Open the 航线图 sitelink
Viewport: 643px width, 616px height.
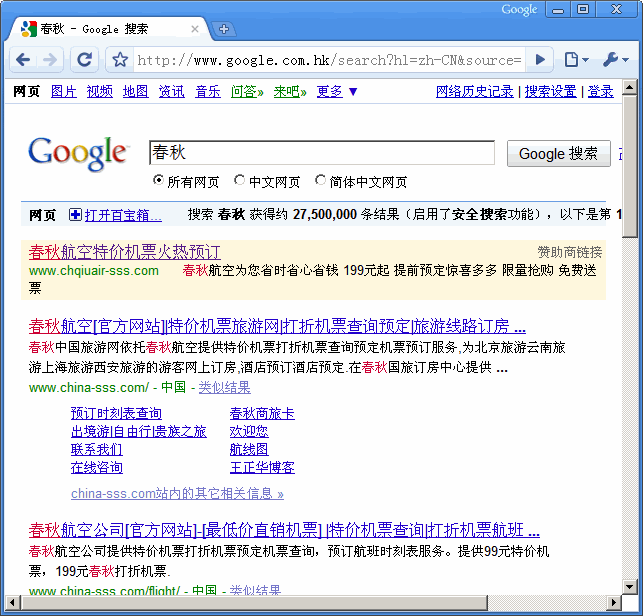point(249,449)
